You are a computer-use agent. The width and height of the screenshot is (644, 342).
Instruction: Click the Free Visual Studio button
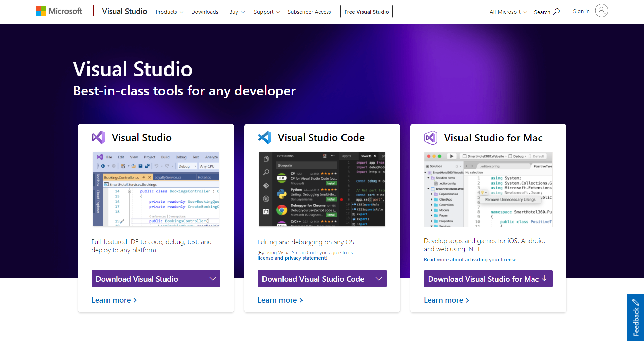point(367,12)
